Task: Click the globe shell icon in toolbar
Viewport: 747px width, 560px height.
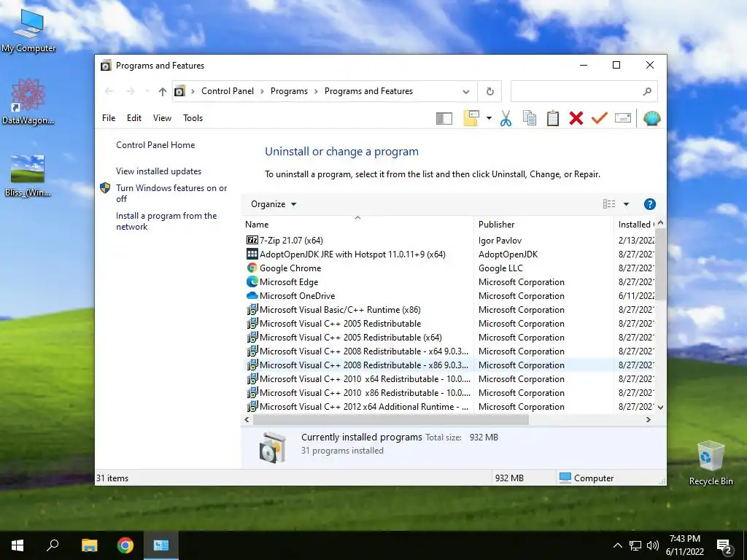Action: [651, 118]
